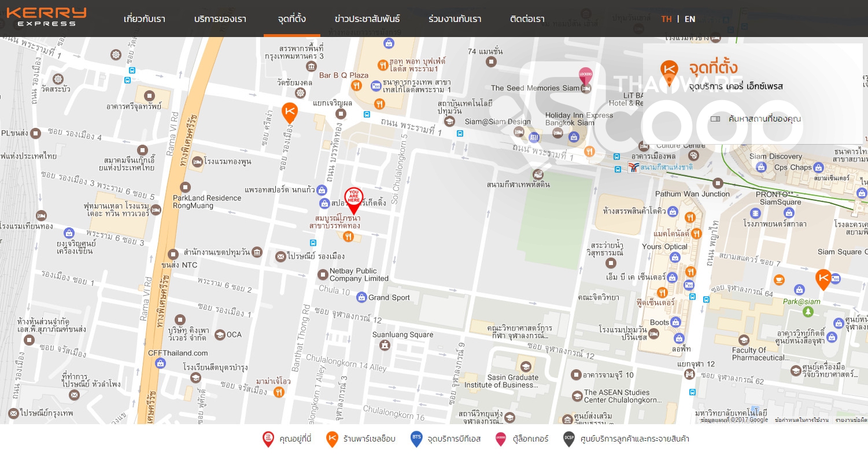
Task: Click the สนามกีฬาแห่งชาติ BTS station icon
Action: coord(634,167)
